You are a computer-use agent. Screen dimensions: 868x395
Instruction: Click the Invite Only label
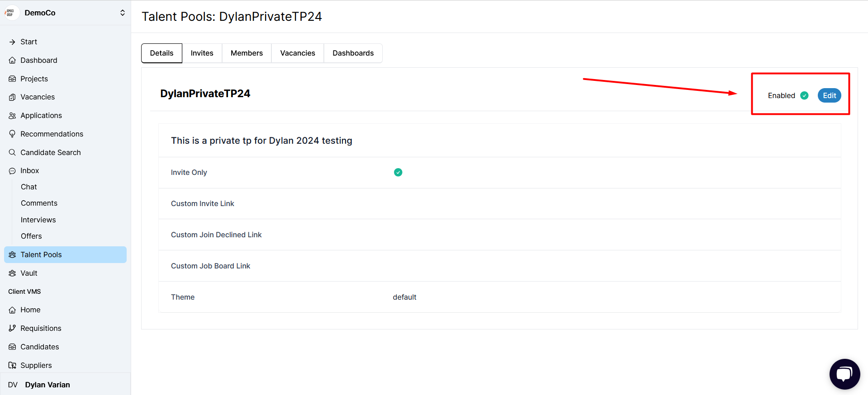tap(189, 172)
